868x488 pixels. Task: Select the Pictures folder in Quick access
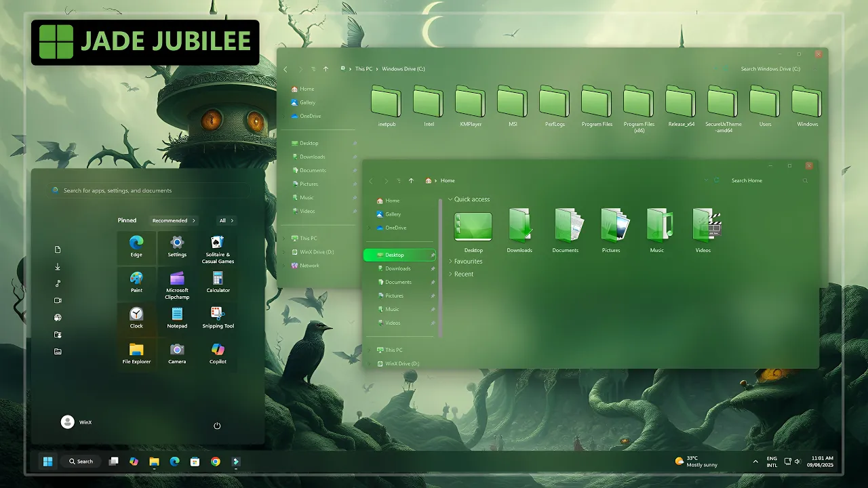(x=611, y=230)
